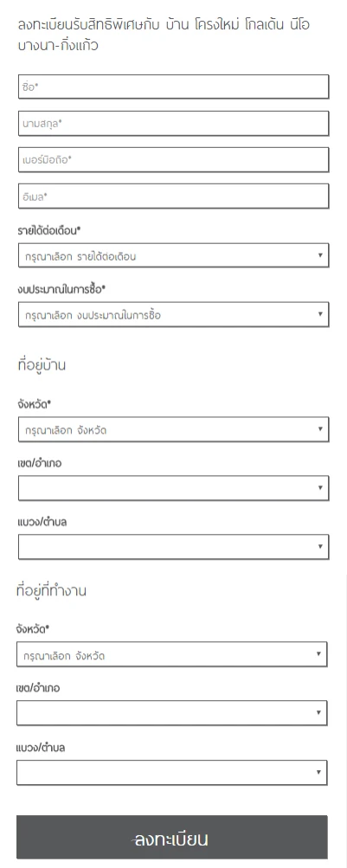
Task: Open workplace จังหวัด province dropdown
Action: pos(171,654)
